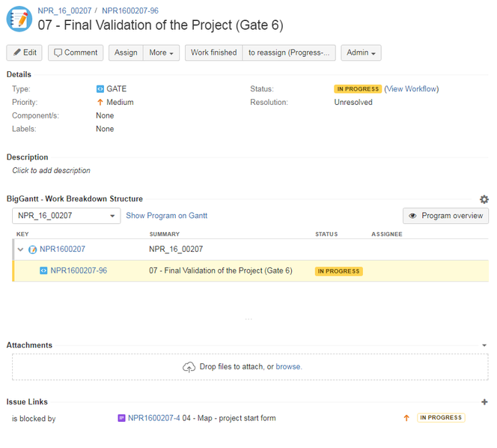Click the Assign button
Screen dimensions: 497x448
tap(126, 52)
